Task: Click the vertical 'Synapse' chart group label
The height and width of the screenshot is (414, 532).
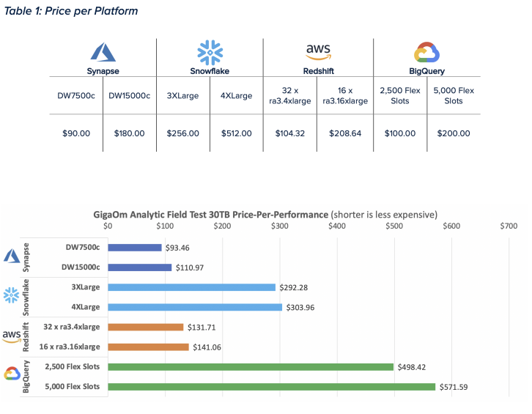Action: tap(26, 258)
